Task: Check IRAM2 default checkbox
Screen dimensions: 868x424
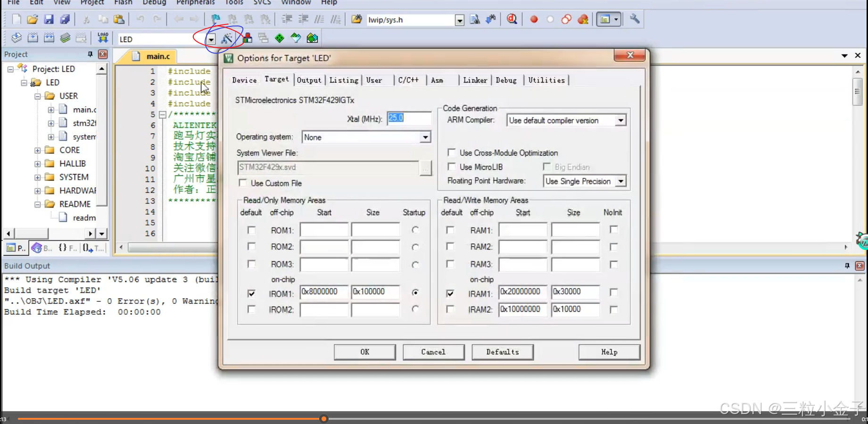Action: (x=450, y=309)
